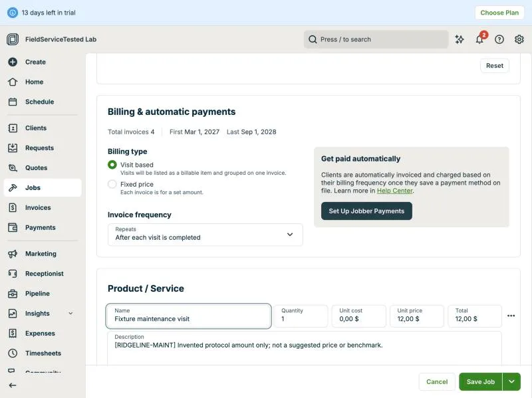Image resolution: width=532 pixels, height=398 pixels.
Task: Open Home via house icon
Action: [13, 82]
